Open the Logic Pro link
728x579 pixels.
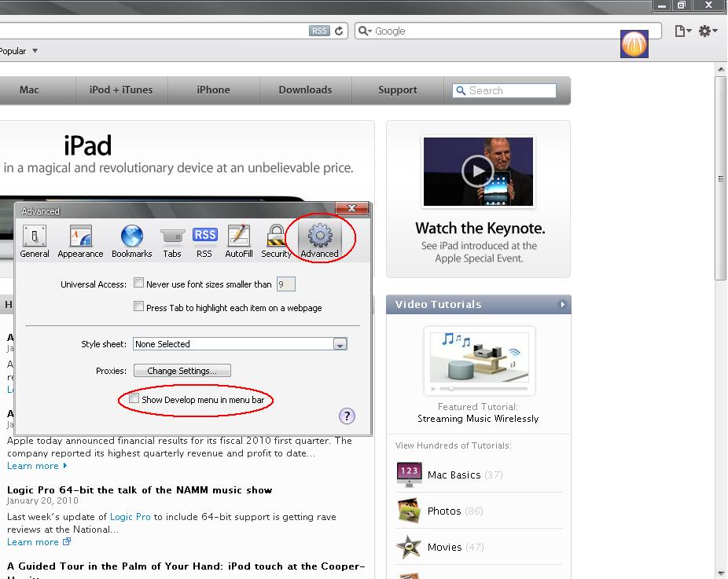[131, 517]
